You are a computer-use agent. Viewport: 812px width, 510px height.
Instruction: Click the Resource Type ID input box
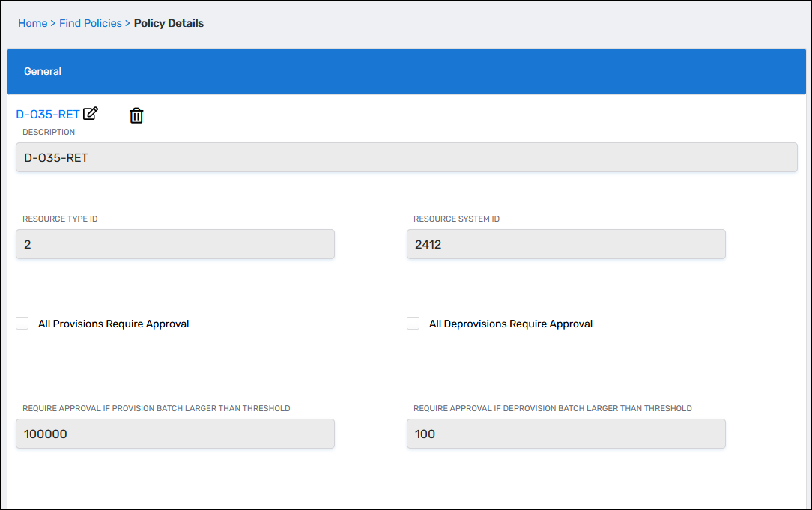175,244
